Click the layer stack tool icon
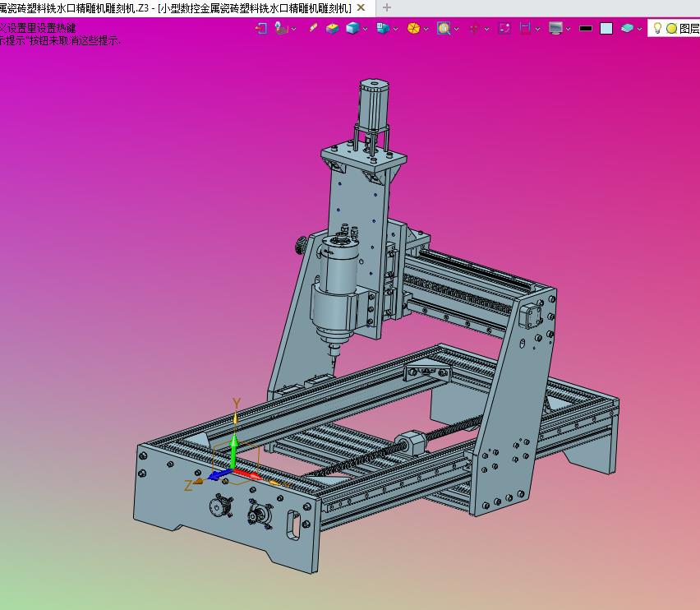Viewport: 700px width, 610px height. click(x=281, y=29)
